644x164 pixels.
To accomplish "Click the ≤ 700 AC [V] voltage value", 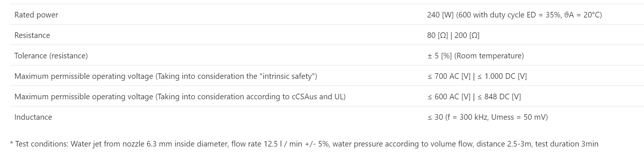I will coord(449,76).
